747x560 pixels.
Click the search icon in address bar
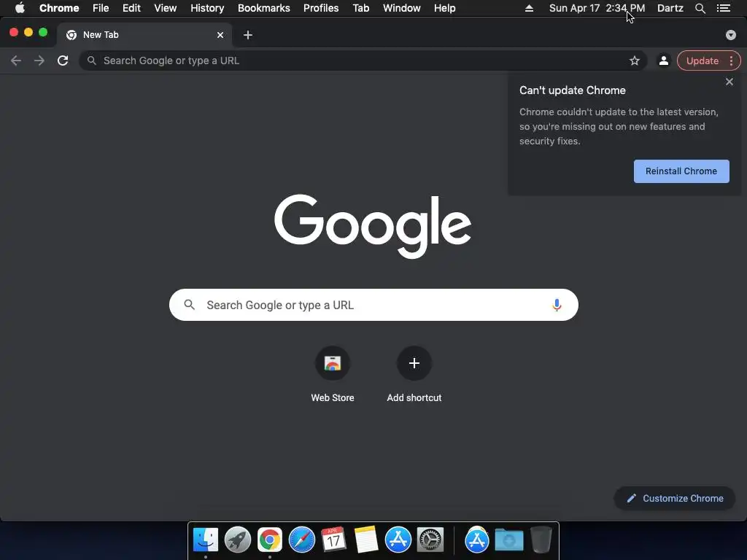[x=91, y=61]
